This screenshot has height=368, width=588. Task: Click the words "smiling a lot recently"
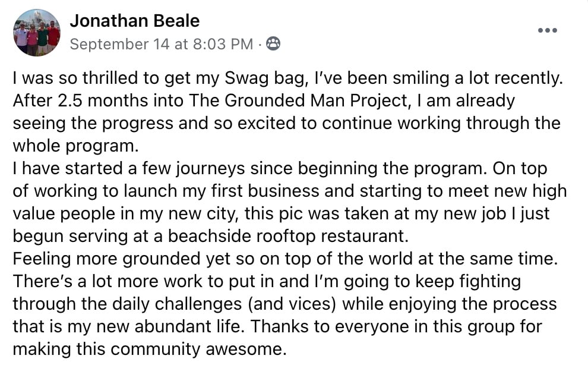(478, 78)
